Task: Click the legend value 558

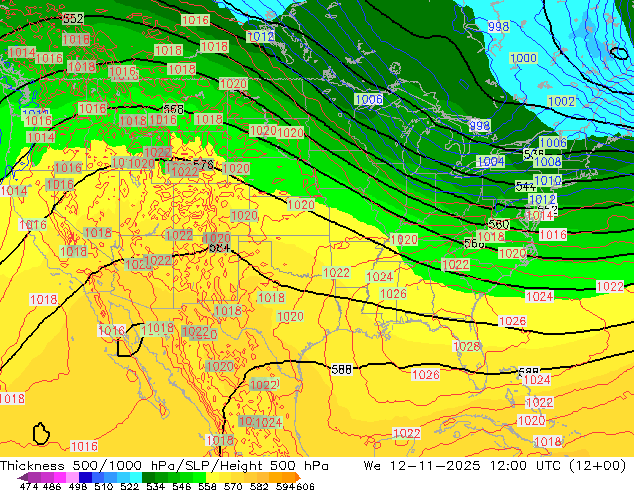Action: (x=207, y=486)
